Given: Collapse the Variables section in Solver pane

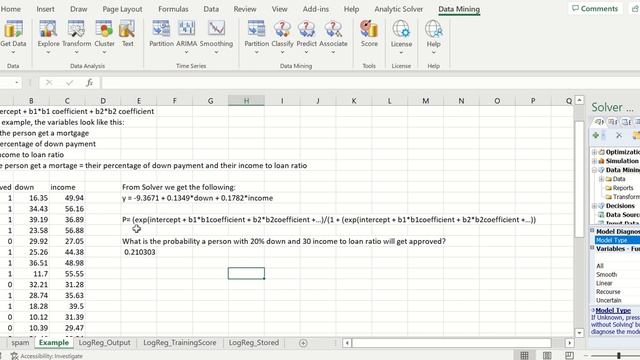Looking at the screenshot, I should click(592, 249).
